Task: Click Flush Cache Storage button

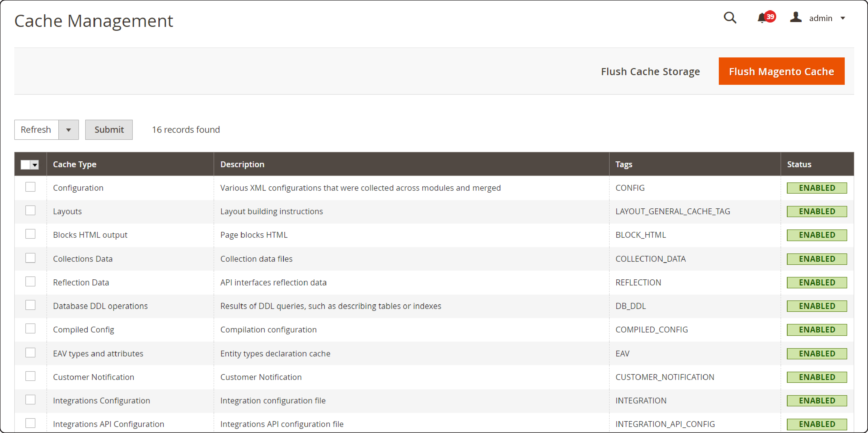Action: [x=651, y=71]
